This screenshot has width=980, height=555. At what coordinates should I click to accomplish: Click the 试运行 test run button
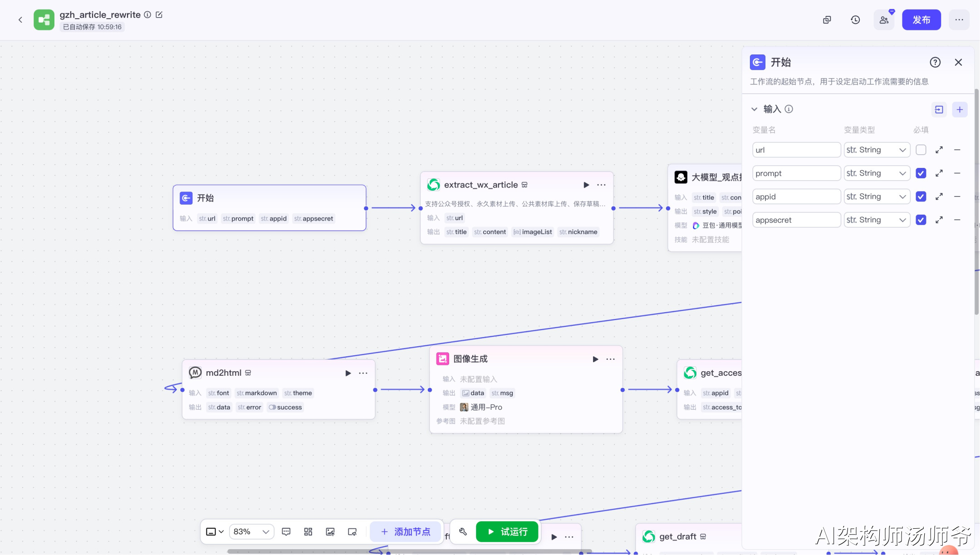(507, 531)
